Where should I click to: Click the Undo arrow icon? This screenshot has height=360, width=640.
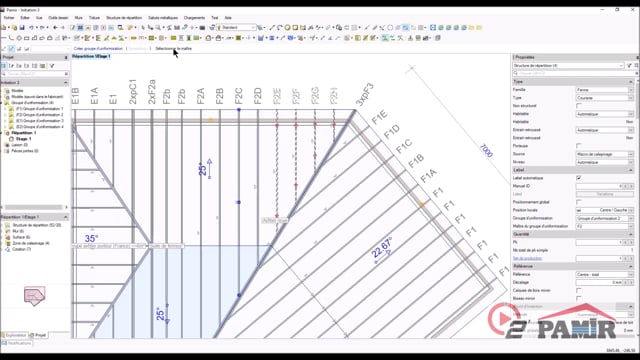point(31,28)
